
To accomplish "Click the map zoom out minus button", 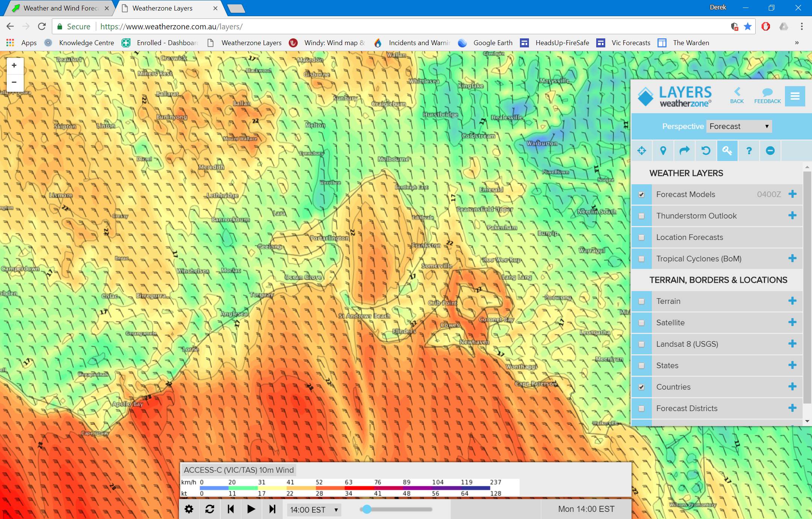I will [x=14, y=82].
